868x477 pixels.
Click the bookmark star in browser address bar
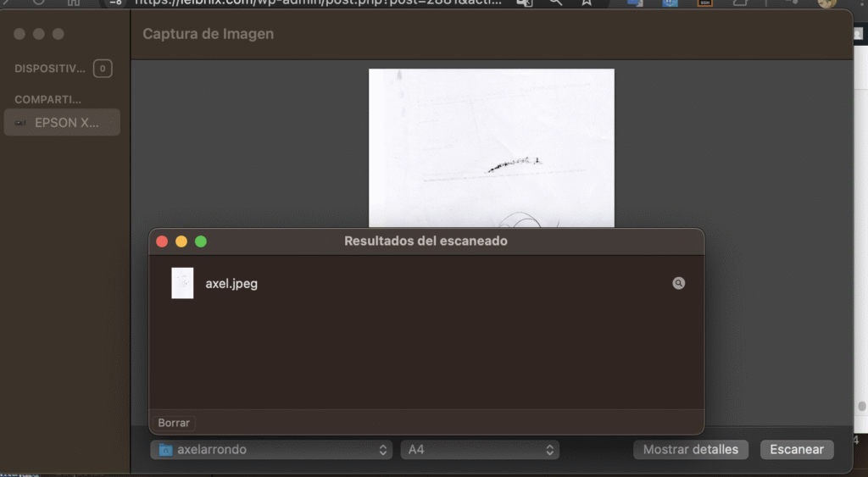pyautogui.click(x=586, y=3)
